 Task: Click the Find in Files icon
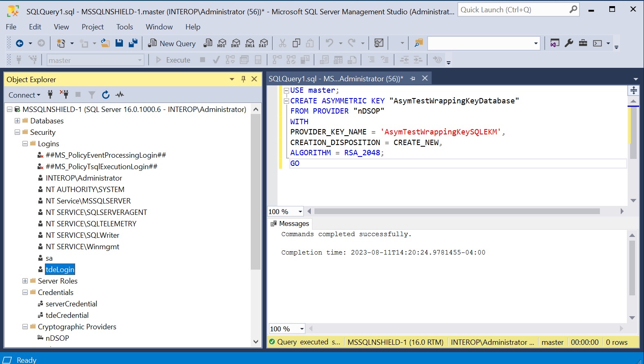pos(419,43)
